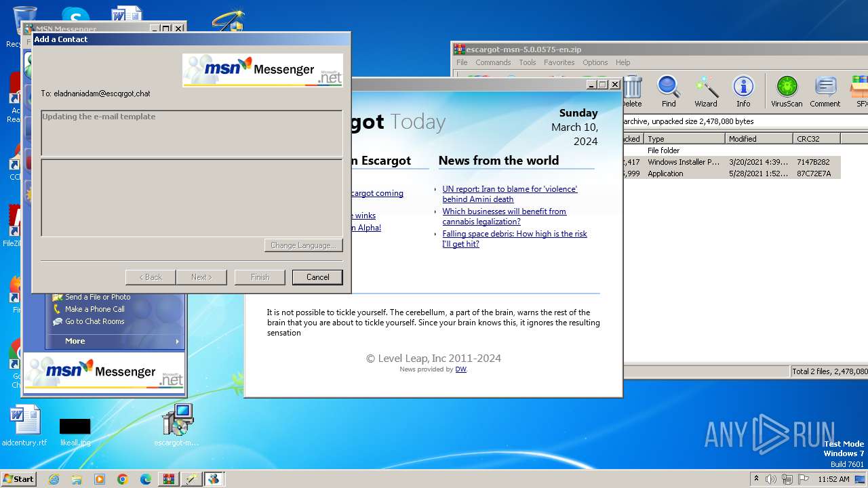Click the DW news provider link

(460, 369)
